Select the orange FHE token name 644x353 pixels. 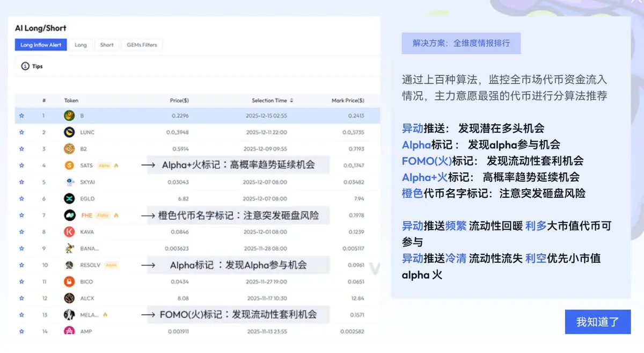pyautogui.click(x=86, y=215)
